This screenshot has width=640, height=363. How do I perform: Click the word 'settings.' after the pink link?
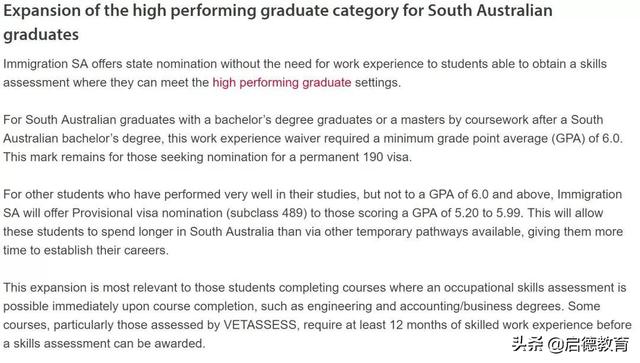[378, 83]
